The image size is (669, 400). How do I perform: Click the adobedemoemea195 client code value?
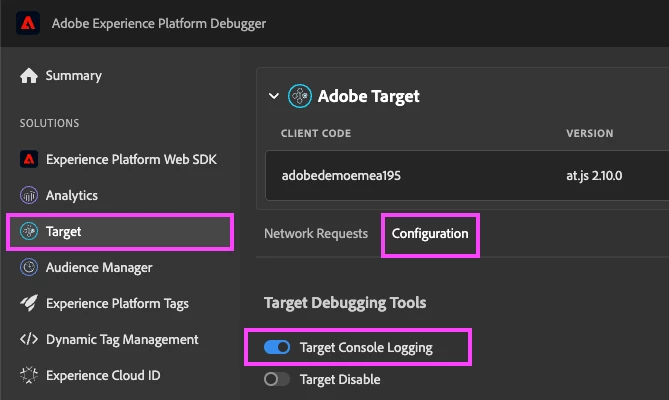coord(341,176)
